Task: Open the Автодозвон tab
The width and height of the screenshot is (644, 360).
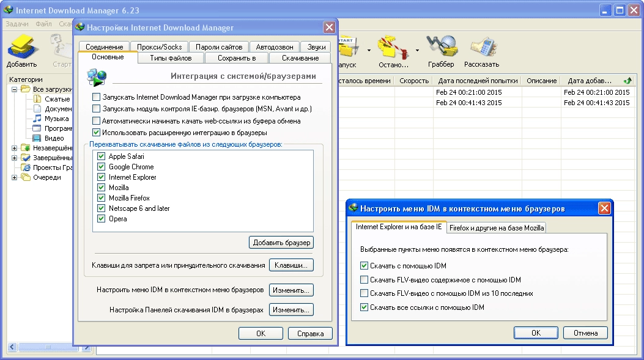Action: pos(275,47)
